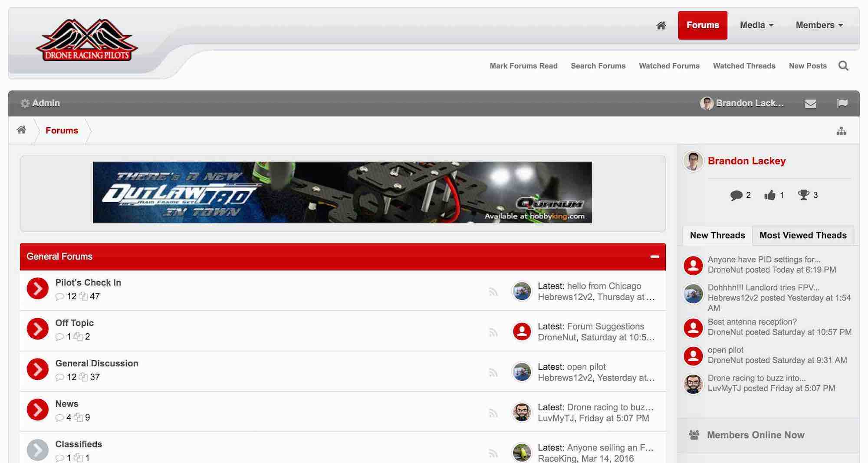Click the likes thumbs-up stat icon

click(x=769, y=195)
